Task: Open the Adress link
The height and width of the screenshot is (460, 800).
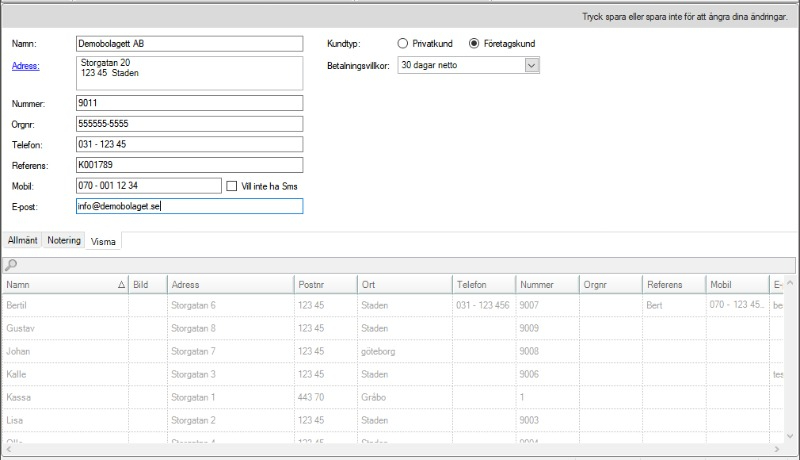Action: 26,66
